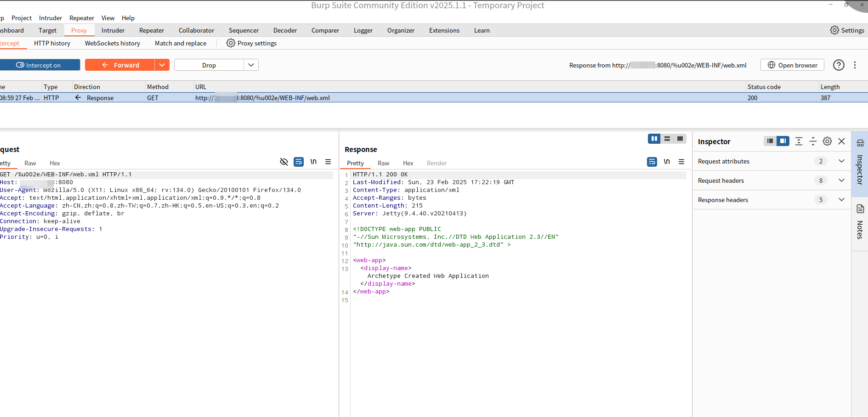
Task: Open HTTP history sub-tab
Action: point(52,43)
